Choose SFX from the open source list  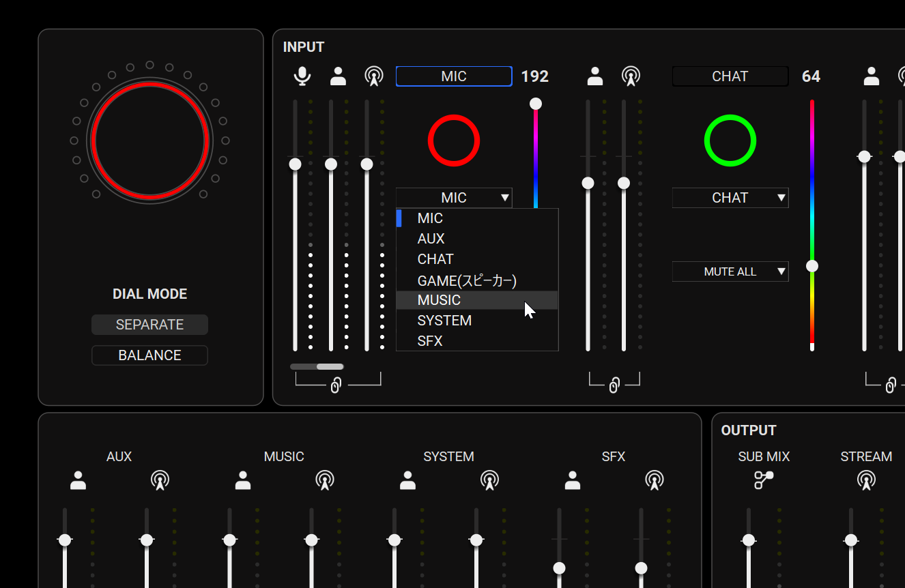pos(477,341)
